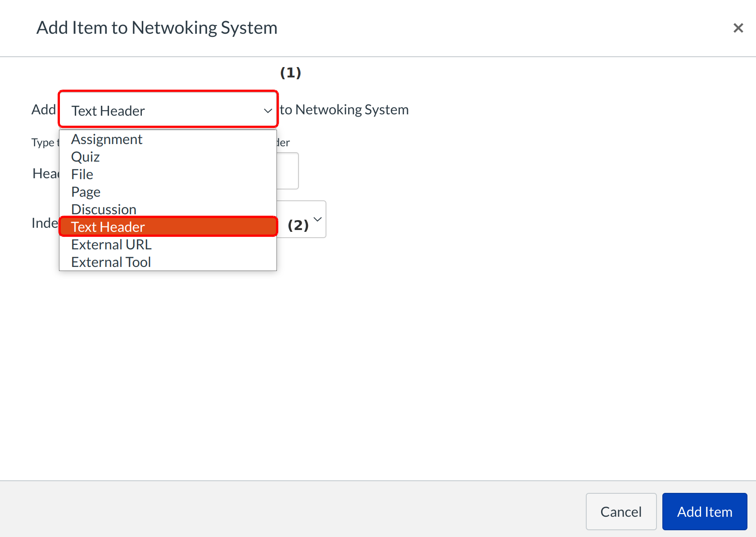Image resolution: width=756 pixels, height=537 pixels.
Task: Click the chevron arrow beside Text Header
Action: [267, 111]
